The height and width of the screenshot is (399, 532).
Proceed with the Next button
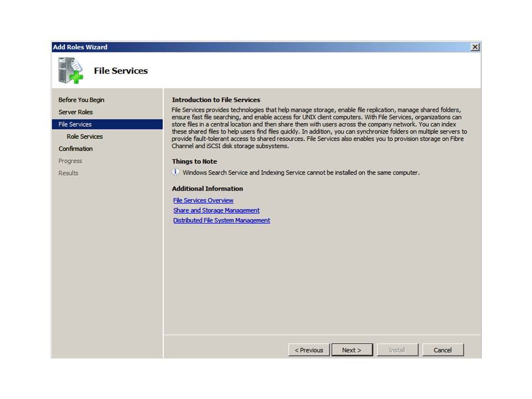coord(352,350)
